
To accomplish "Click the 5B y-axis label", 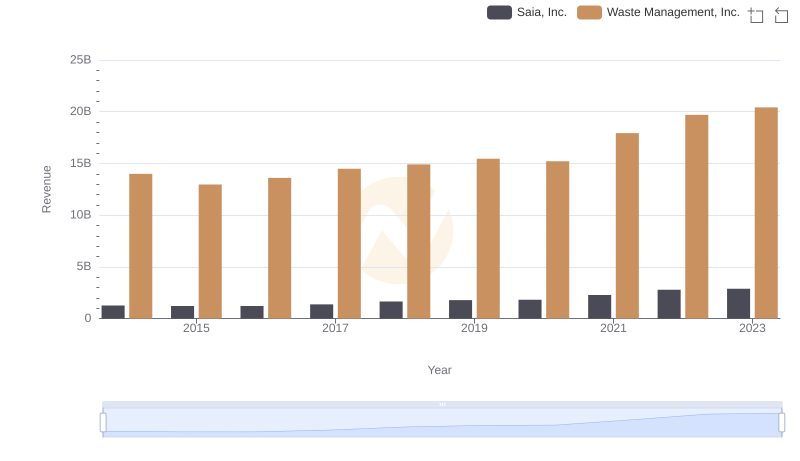I will pyautogui.click(x=84, y=267).
